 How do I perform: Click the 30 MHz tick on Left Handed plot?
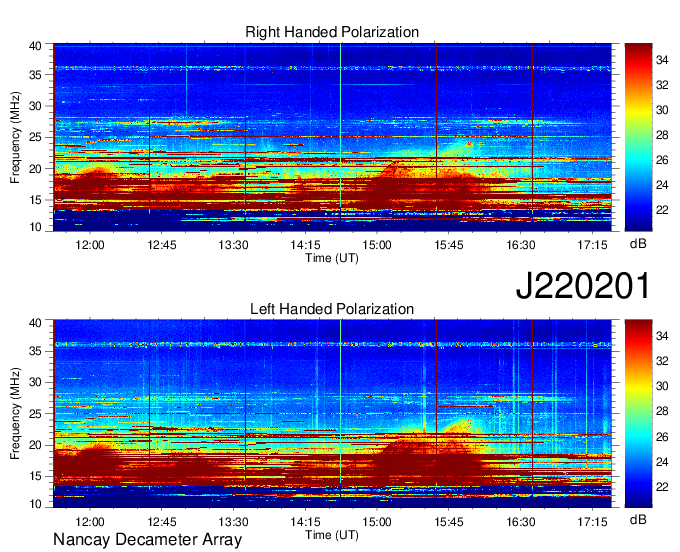pos(36,382)
